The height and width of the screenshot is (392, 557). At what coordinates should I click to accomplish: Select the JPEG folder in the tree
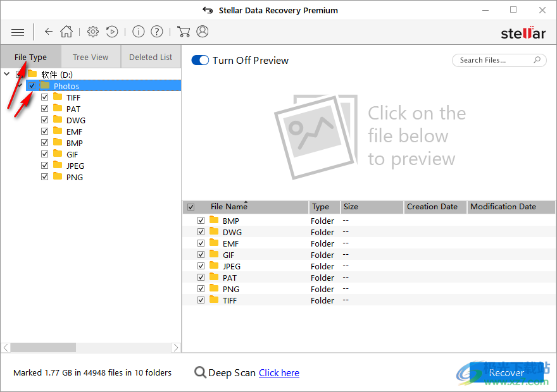(x=75, y=166)
